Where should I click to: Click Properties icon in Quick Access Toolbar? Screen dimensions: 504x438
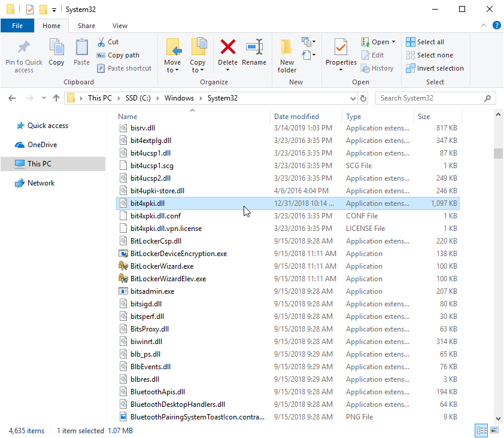30,10
